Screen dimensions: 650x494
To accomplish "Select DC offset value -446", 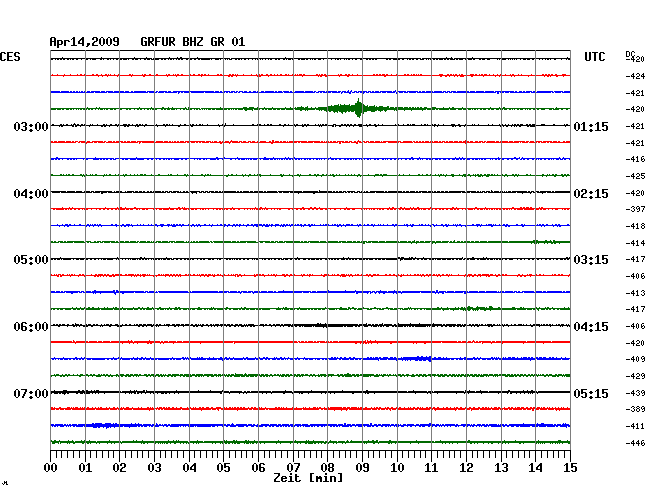I will (x=635, y=443).
